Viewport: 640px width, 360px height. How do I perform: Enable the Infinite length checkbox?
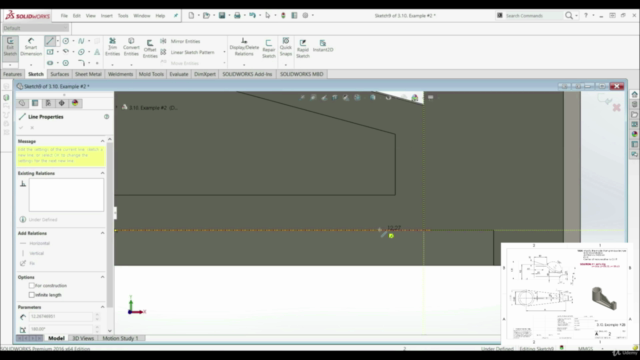point(31,295)
